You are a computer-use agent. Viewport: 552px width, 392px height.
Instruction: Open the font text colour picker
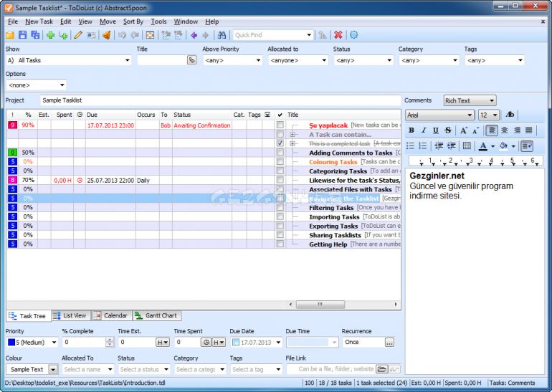tap(492, 146)
